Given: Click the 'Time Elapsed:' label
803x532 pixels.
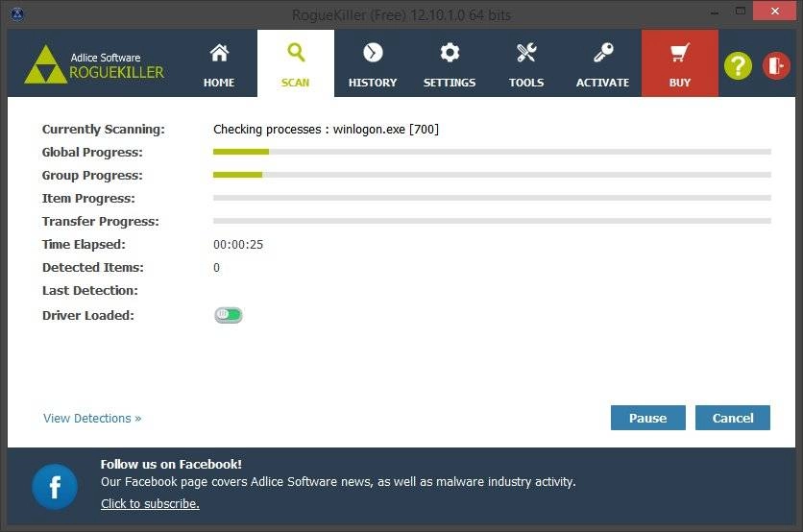Looking at the screenshot, I should click(84, 244).
